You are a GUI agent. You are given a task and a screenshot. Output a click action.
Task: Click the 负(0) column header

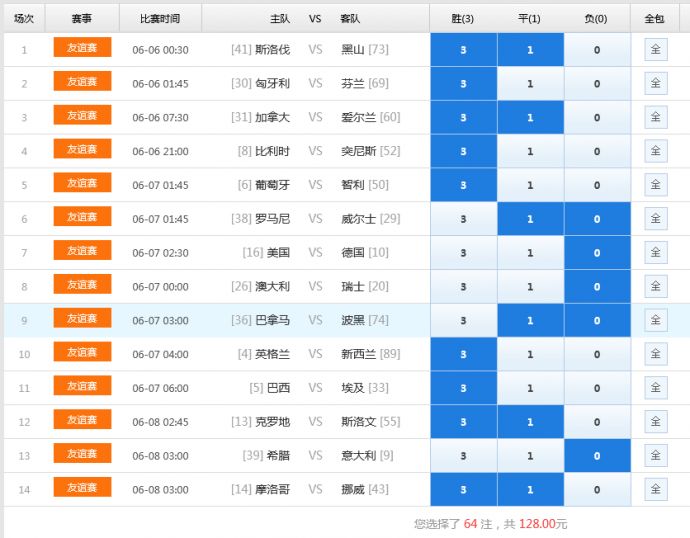pos(596,18)
